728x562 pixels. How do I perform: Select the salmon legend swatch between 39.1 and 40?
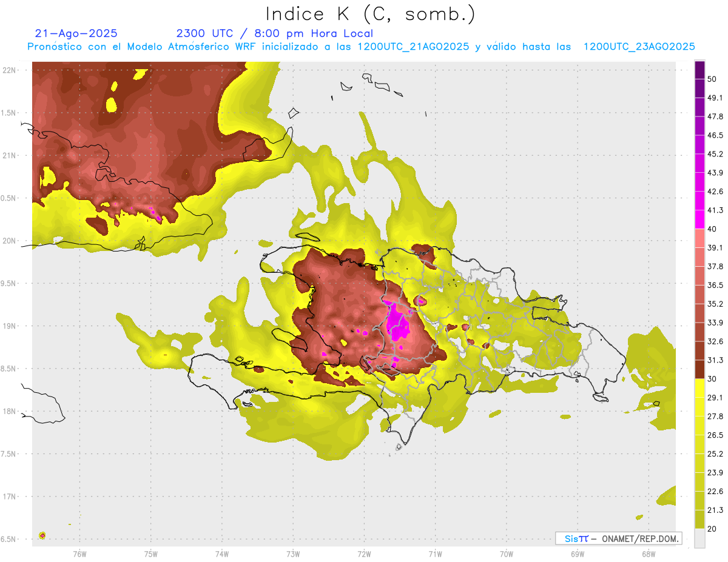[x=700, y=238]
